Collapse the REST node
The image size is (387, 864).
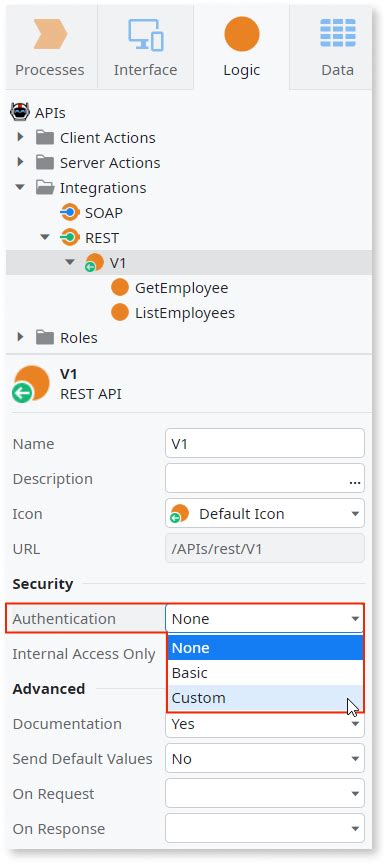46,237
